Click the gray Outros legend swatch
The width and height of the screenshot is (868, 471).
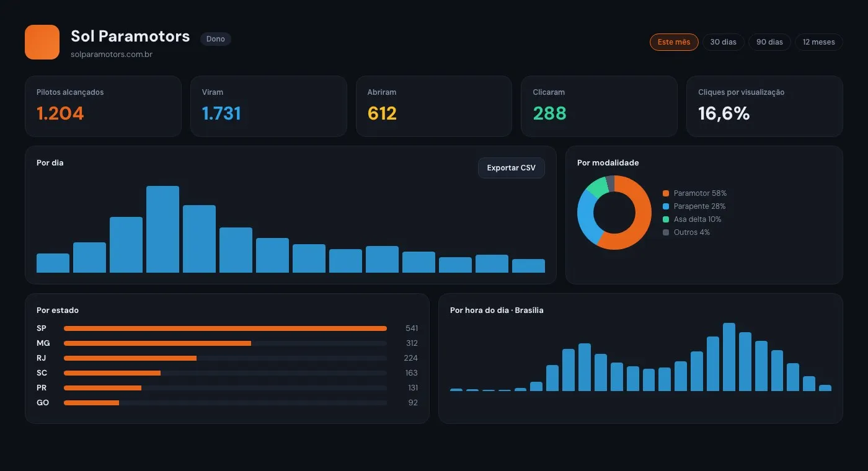666,232
